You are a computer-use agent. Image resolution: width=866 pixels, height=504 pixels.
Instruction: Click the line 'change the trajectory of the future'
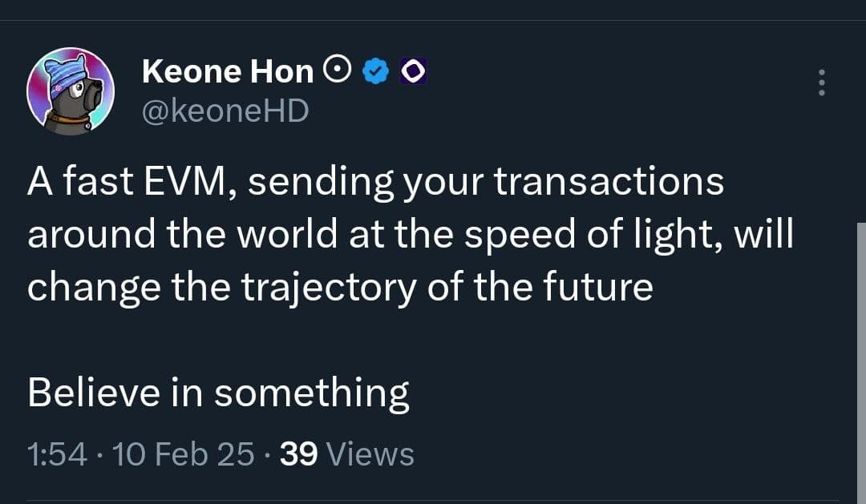click(340, 288)
